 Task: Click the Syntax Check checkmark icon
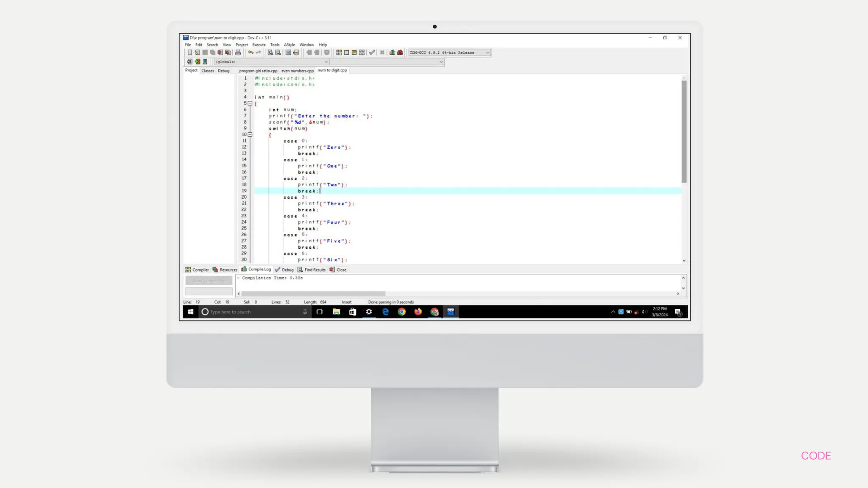click(372, 53)
